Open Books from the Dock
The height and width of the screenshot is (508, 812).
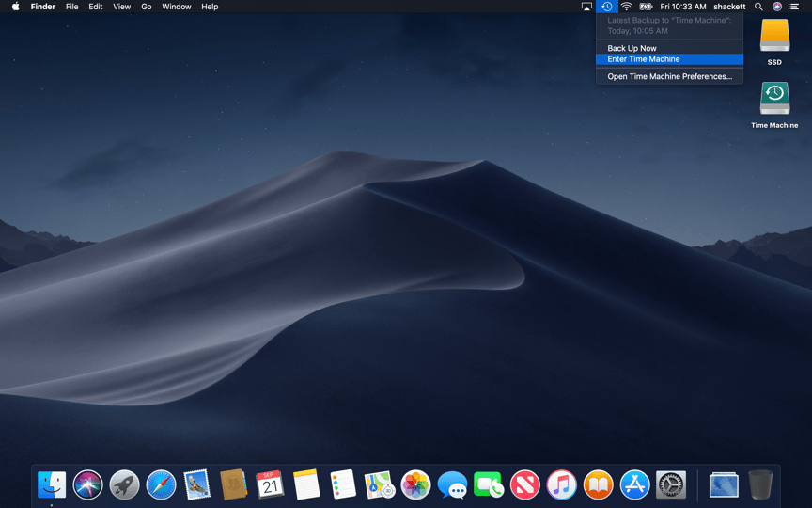[x=598, y=484]
